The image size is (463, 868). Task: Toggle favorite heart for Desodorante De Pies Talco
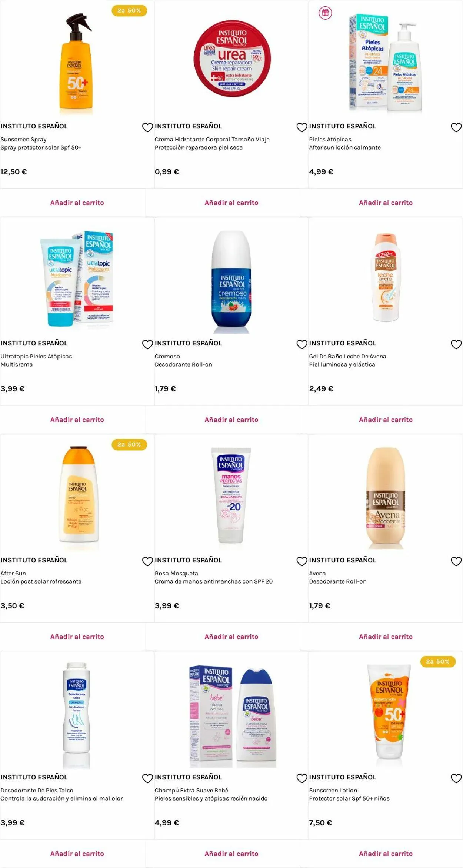(x=147, y=778)
